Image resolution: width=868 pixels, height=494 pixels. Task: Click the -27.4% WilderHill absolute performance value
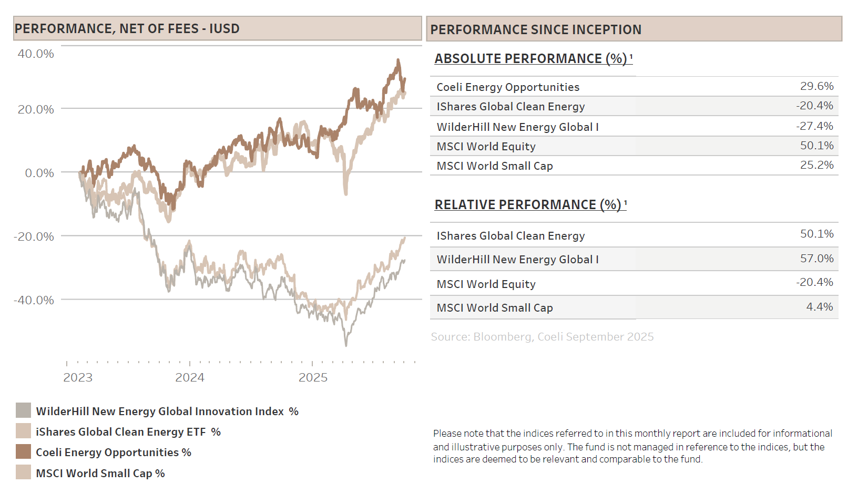tap(814, 126)
